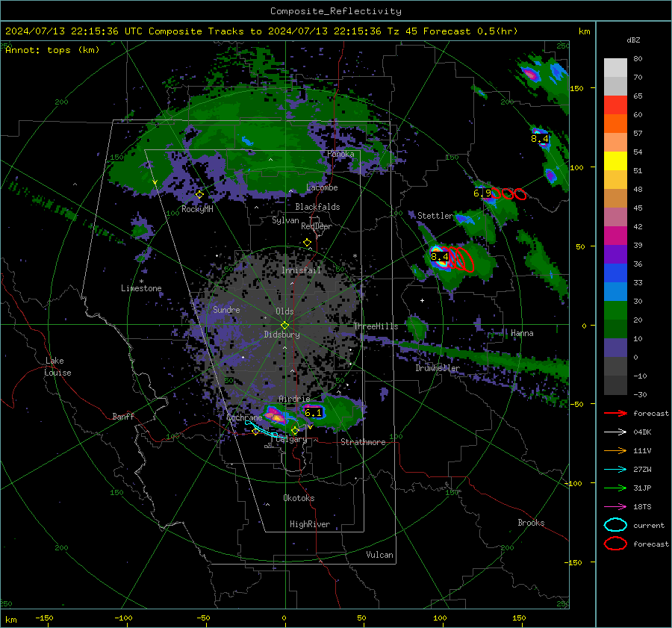
Task: Click the yellow diamond marker below RedDeer
Action: click(x=307, y=243)
